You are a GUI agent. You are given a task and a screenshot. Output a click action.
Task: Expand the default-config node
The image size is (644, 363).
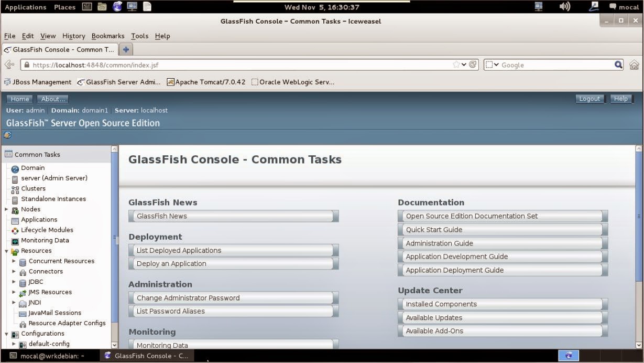pos(14,344)
